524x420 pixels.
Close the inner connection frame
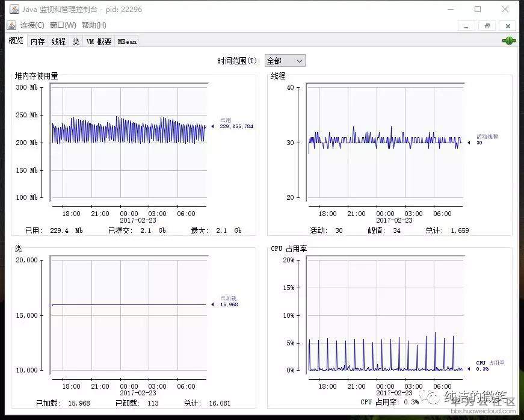508,26
